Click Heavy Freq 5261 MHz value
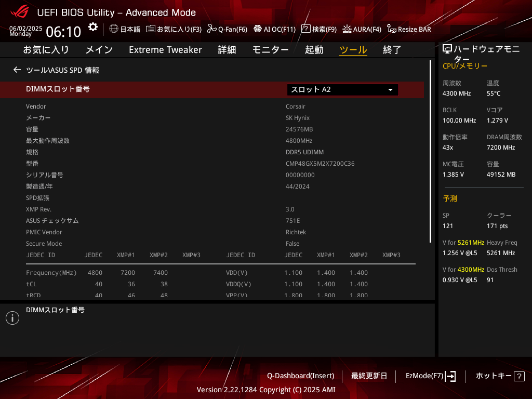 click(501, 253)
